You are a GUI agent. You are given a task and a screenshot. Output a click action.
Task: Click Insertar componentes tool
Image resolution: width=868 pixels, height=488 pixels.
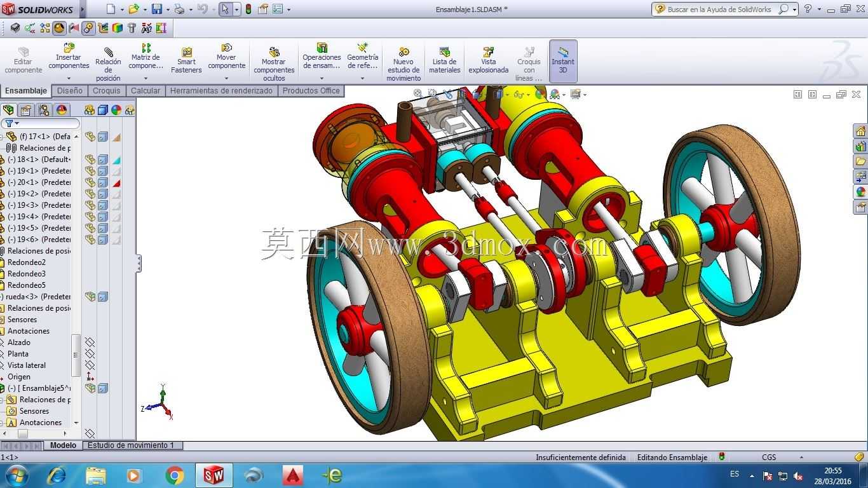[69, 57]
